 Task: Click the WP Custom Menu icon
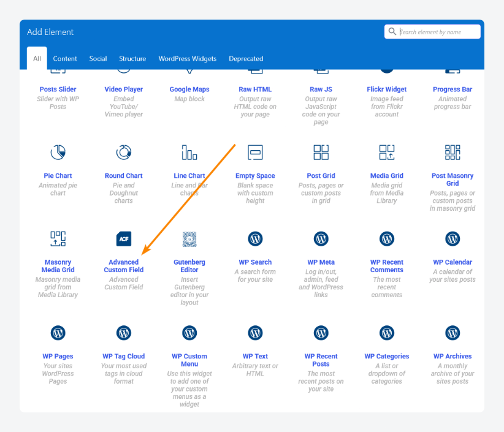[x=189, y=333]
